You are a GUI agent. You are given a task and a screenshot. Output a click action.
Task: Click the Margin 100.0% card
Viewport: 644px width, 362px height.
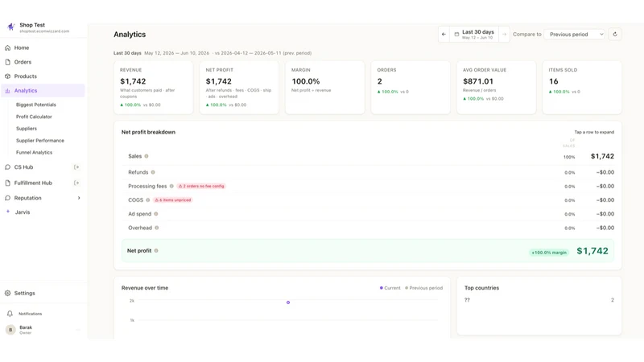[325, 88]
